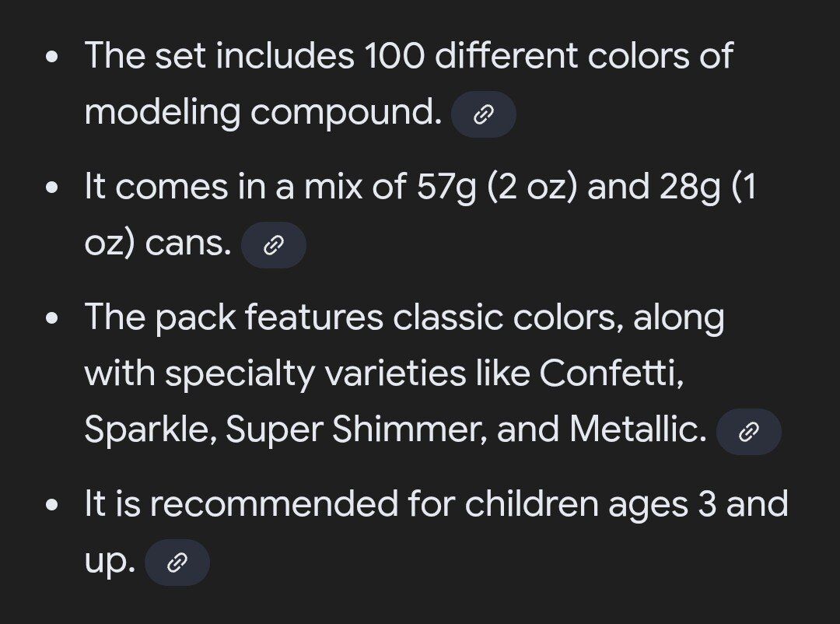Click the word "Confetti" in the third bullet
This screenshot has width=840, height=624.
[609, 374]
